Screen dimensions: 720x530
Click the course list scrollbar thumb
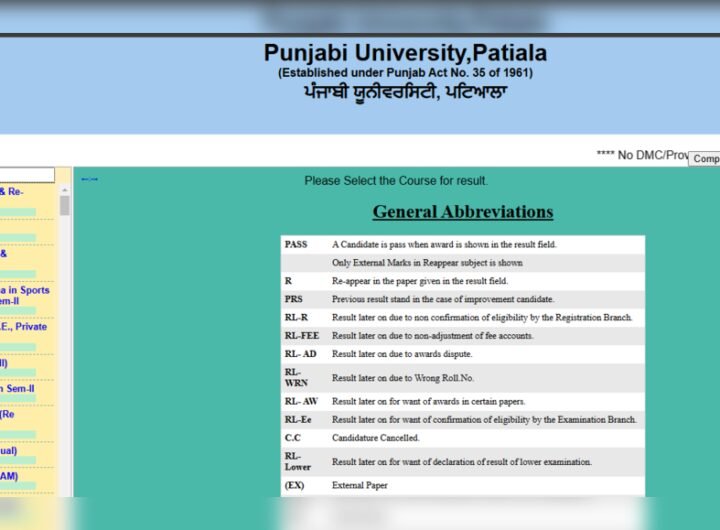(65, 206)
